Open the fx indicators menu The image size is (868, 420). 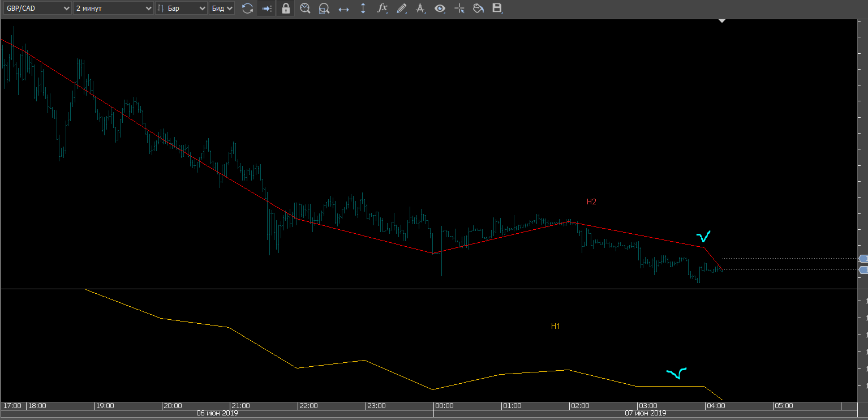pos(383,8)
